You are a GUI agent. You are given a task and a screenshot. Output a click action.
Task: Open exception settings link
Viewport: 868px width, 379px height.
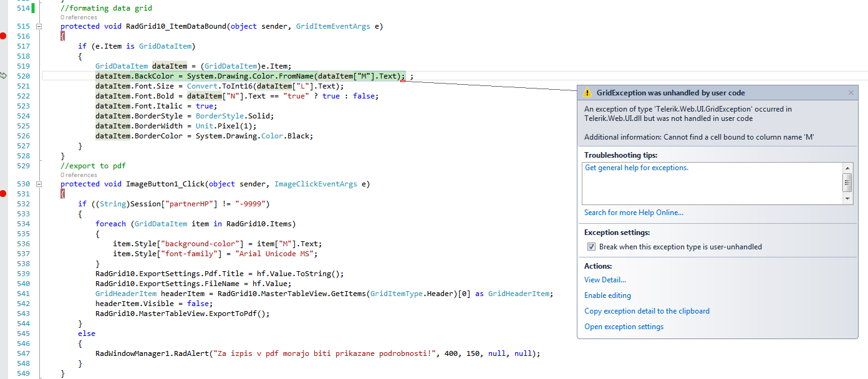click(x=624, y=327)
